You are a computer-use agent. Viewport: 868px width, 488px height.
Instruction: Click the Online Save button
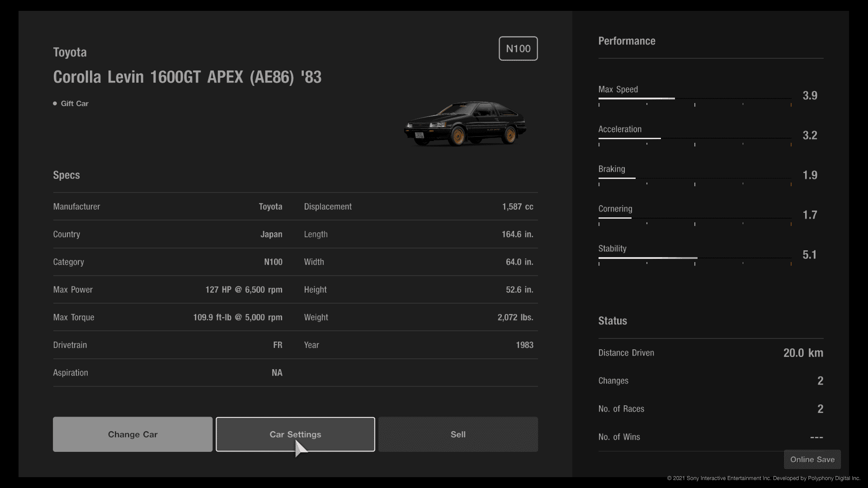812,460
